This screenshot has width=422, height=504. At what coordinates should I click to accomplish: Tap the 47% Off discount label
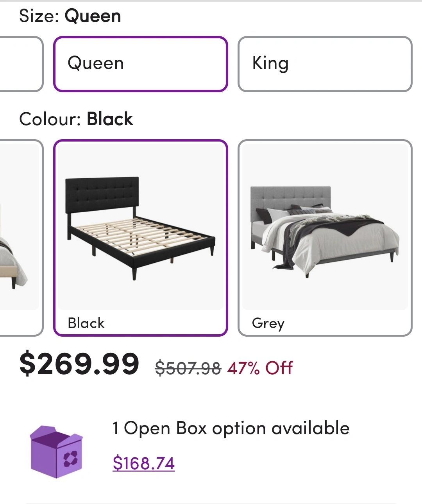tap(260, 368)
